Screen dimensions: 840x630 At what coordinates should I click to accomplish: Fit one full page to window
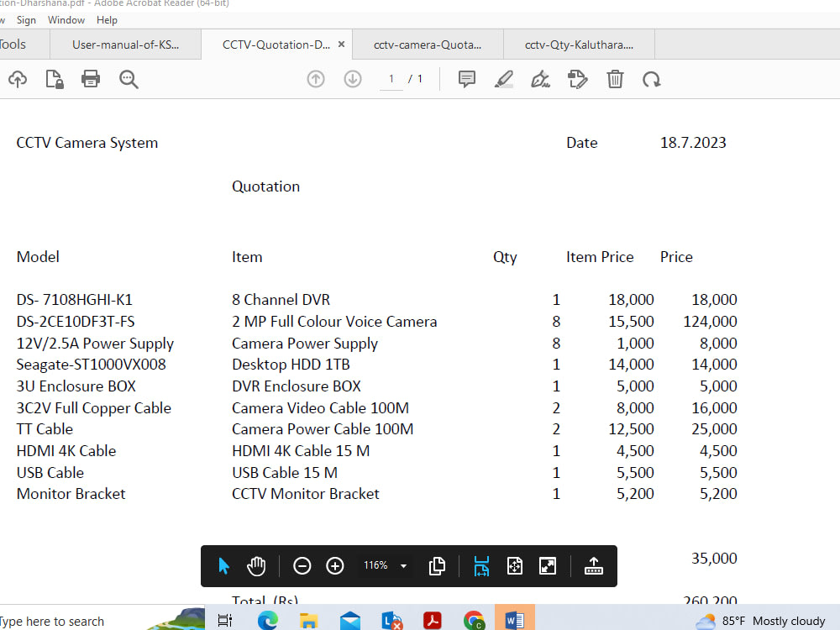click(515, 565)
